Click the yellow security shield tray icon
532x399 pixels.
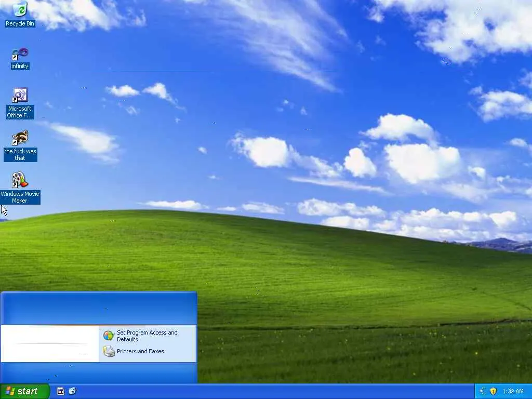pos(493,391)
